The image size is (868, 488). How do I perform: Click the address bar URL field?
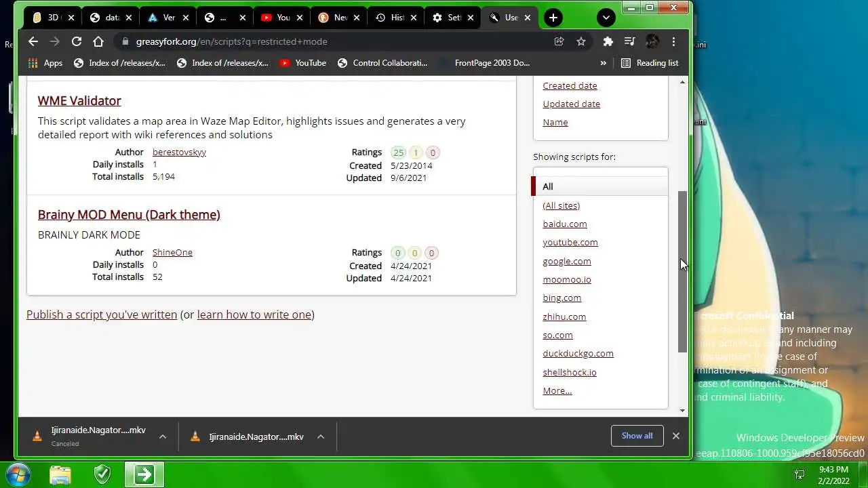tap(332, 41)
